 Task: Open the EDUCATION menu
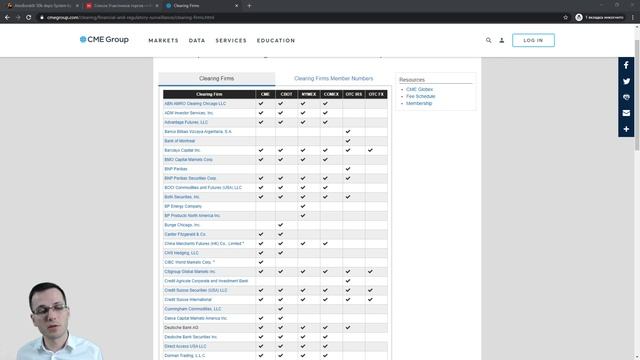pos(276,40)
